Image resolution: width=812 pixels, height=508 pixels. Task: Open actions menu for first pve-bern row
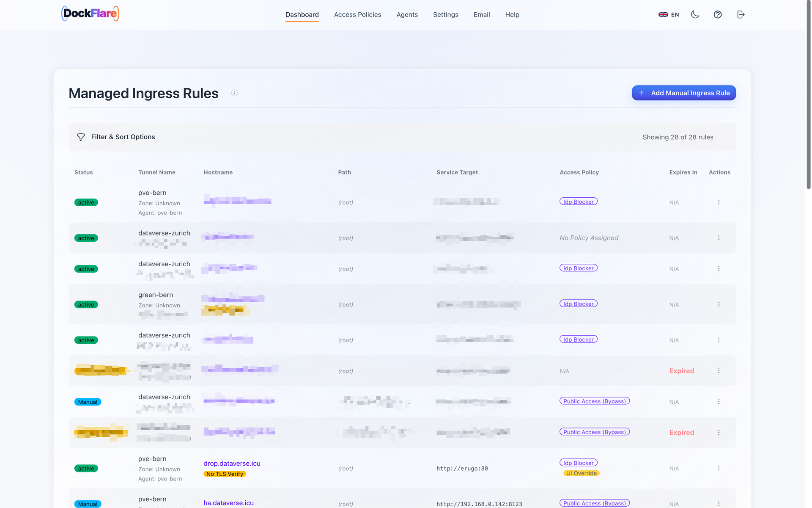point(719,202)
